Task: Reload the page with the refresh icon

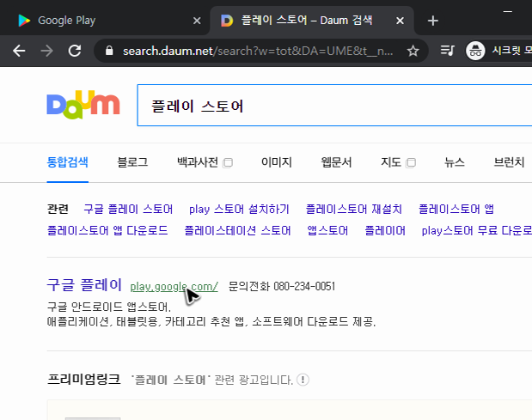Action: click(x=75, y=52)
